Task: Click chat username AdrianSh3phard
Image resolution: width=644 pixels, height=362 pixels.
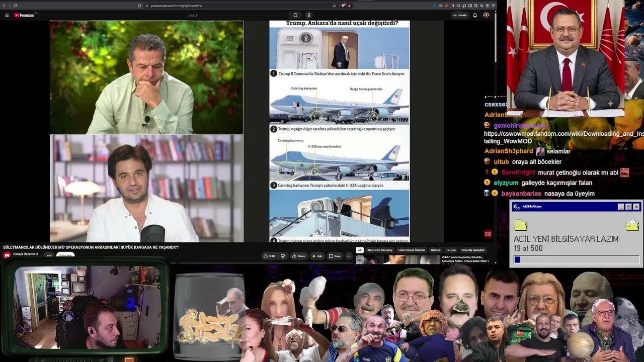Action: pos(508,151)
